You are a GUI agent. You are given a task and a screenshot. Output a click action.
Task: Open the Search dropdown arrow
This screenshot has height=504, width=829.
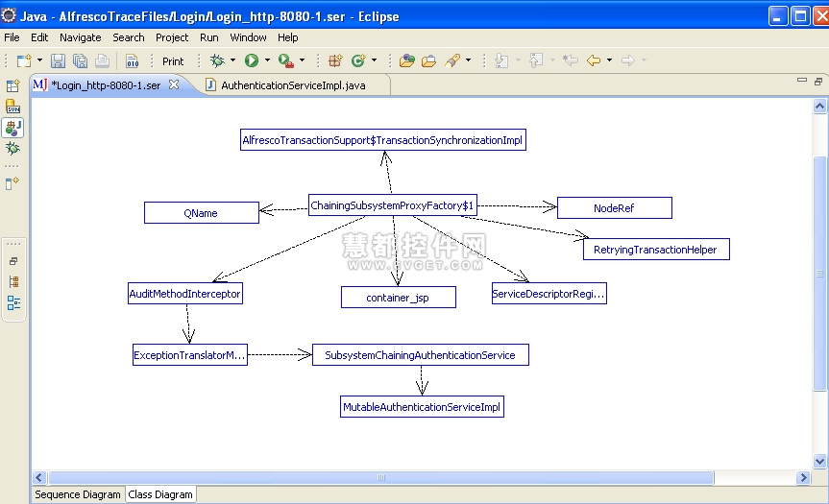[468, 60]
